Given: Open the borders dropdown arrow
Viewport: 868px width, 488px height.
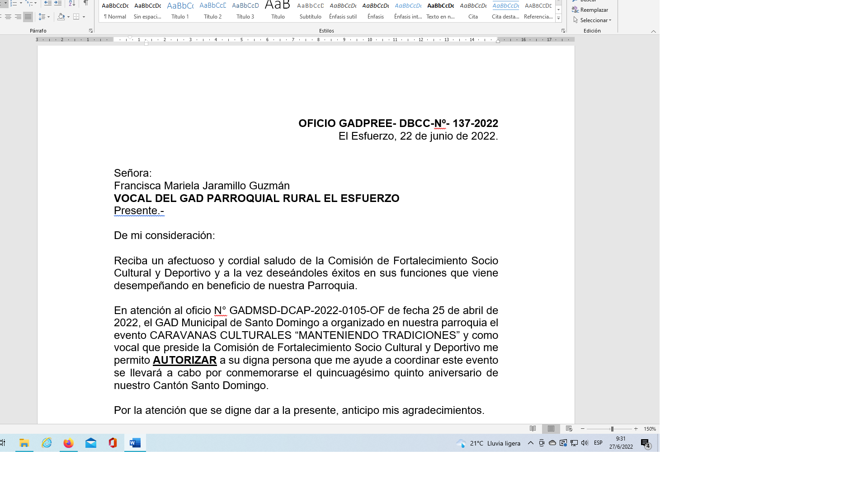Looking at the screenshot, I should (84, 17).
